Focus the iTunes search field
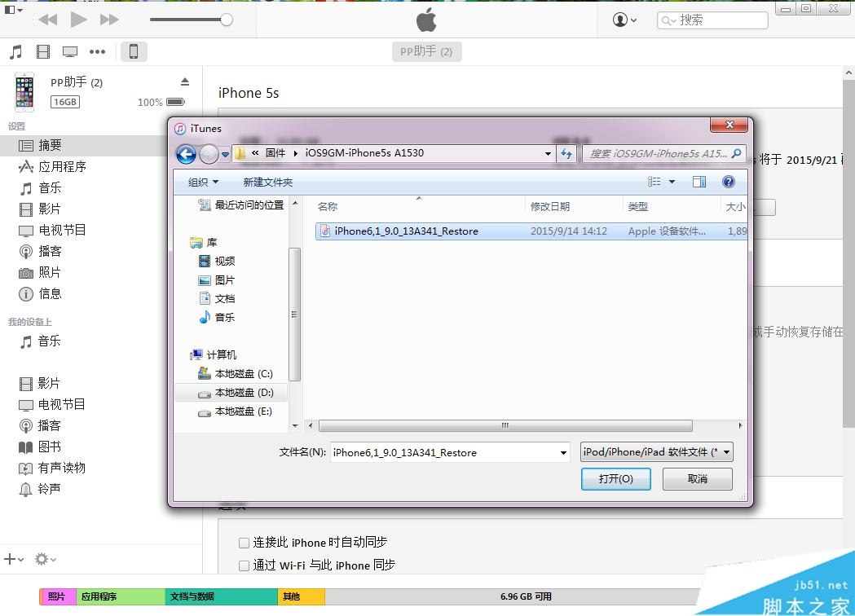This screenshot has height=616, width=855. [x=712, y=20]
